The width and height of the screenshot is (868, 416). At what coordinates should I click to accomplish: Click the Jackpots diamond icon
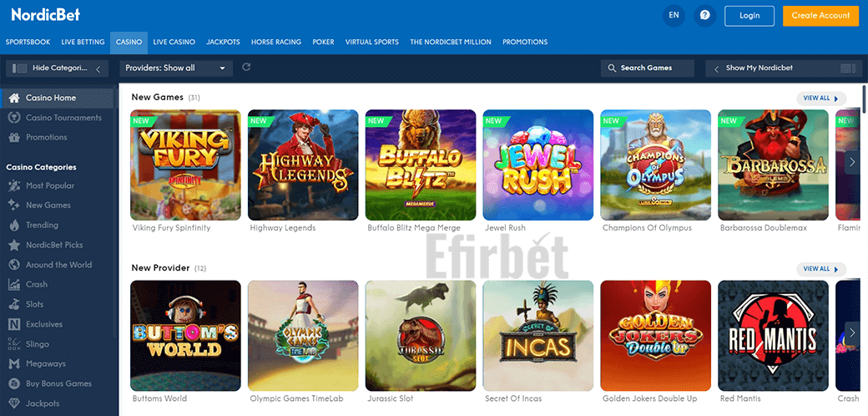tap(14, 403)
